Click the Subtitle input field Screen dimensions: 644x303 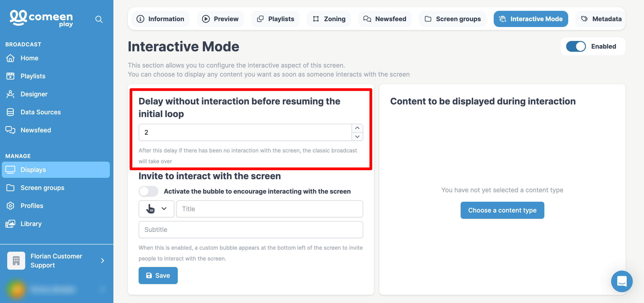[251, 229]
